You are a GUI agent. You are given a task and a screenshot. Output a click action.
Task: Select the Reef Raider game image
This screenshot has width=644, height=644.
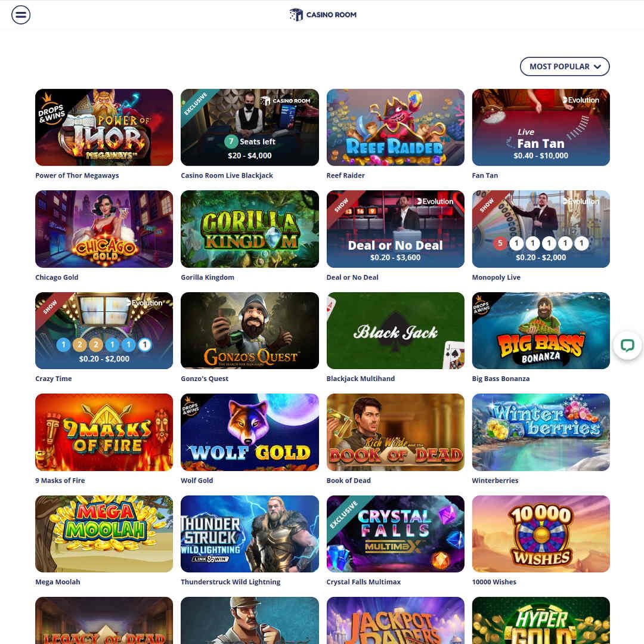[395, 128]
